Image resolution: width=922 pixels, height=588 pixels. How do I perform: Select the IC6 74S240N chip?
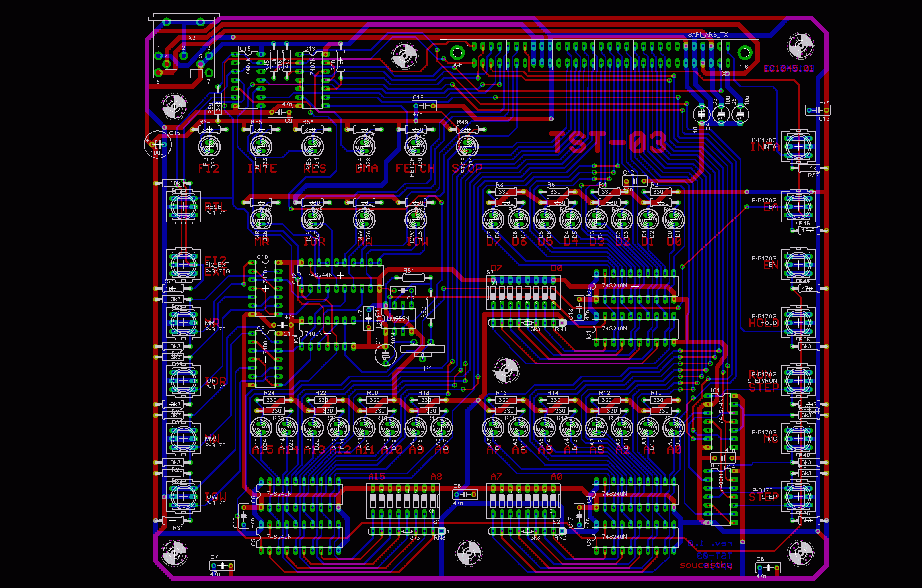coord(299,494)
